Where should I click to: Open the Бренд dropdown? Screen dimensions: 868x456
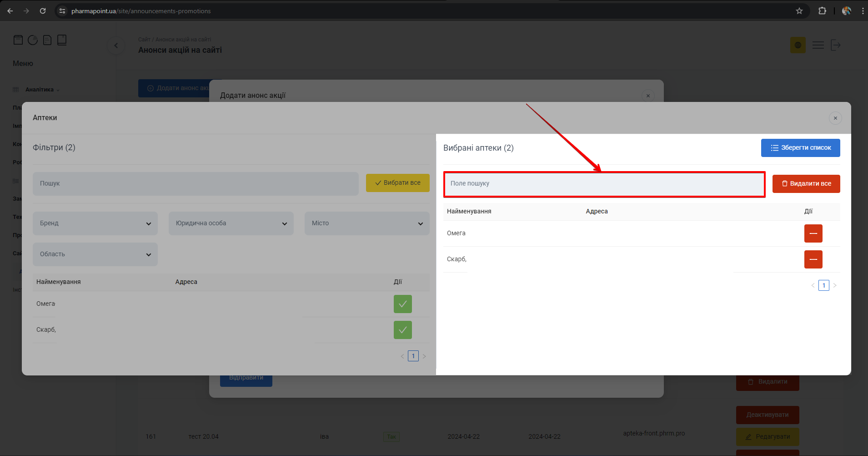pos(95,223)
